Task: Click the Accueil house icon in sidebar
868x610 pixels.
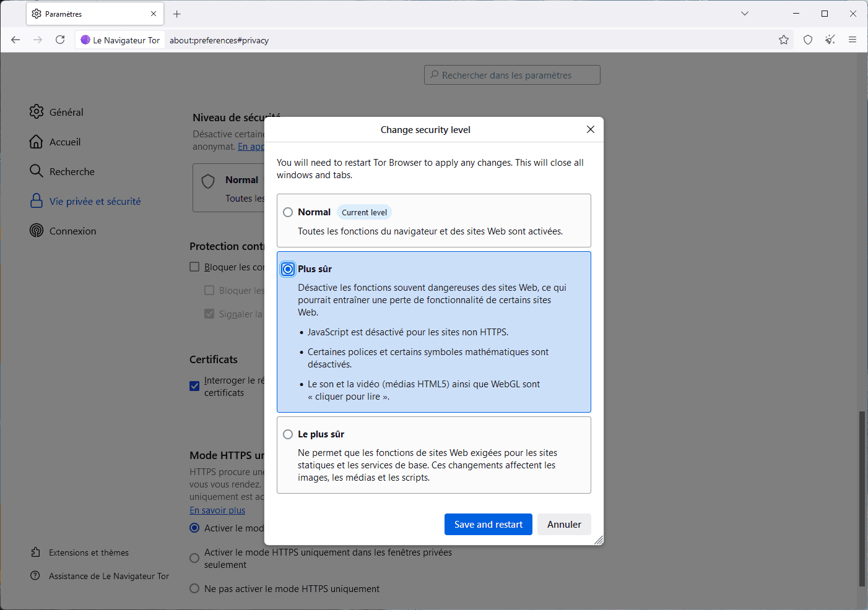Action: 37,142
